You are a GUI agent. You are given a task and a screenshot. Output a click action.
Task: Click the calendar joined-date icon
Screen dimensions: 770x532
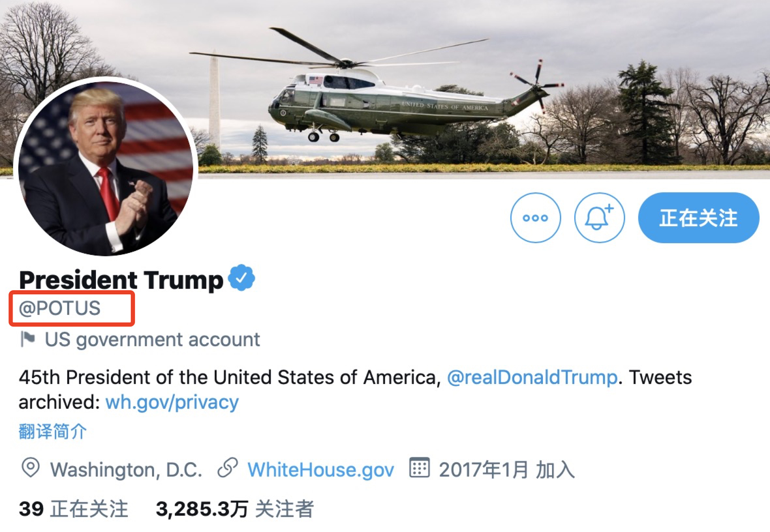(420, 468)
